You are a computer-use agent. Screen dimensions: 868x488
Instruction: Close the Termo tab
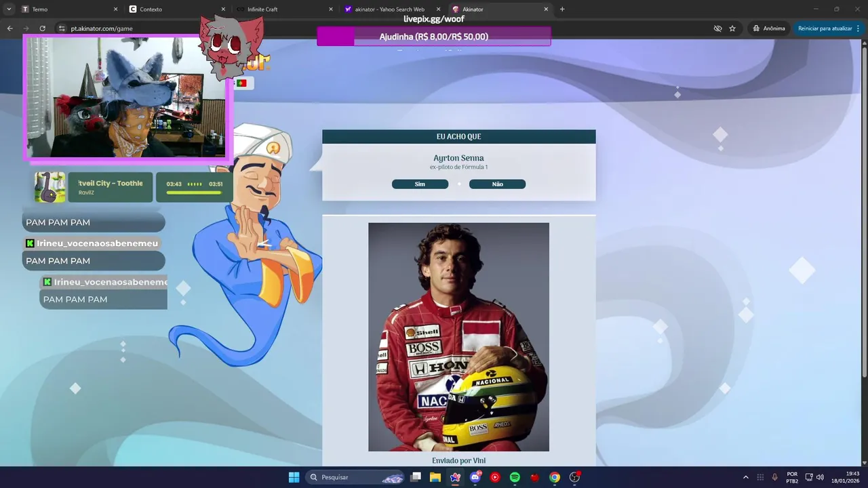point(115,9)
